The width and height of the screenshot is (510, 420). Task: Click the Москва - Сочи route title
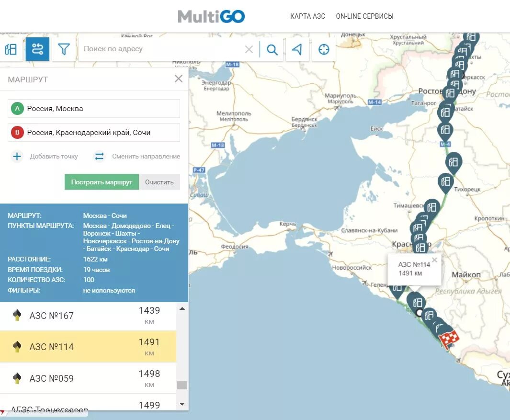click(105, 216)
